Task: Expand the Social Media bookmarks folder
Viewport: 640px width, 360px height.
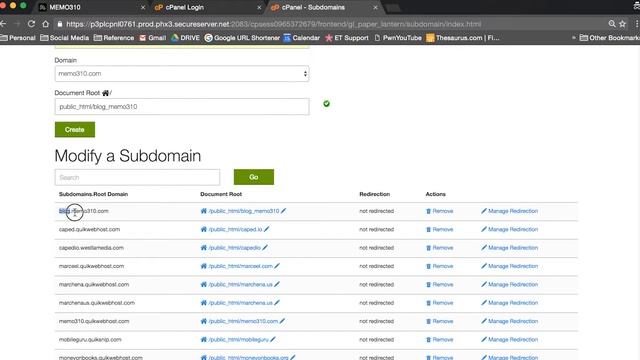Action: point(64,38)
